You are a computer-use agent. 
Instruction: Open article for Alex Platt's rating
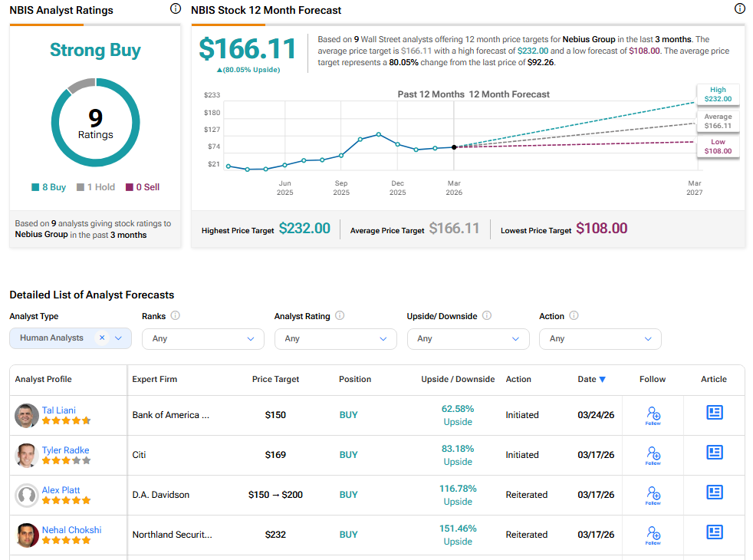pyautogui.click(x=714, y=492)
